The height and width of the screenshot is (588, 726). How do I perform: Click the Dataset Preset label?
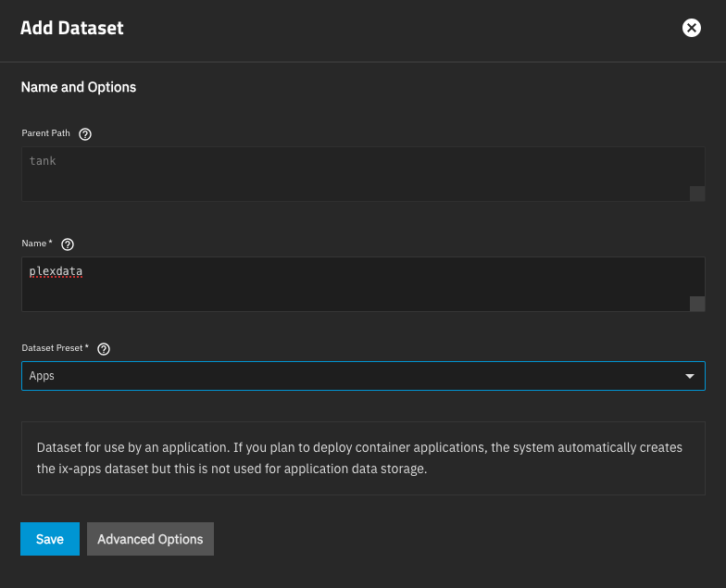tap(56, 348)
